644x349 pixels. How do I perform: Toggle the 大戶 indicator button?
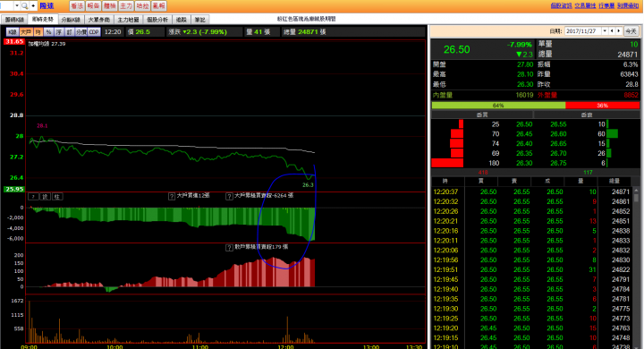[x=26, y=31]
